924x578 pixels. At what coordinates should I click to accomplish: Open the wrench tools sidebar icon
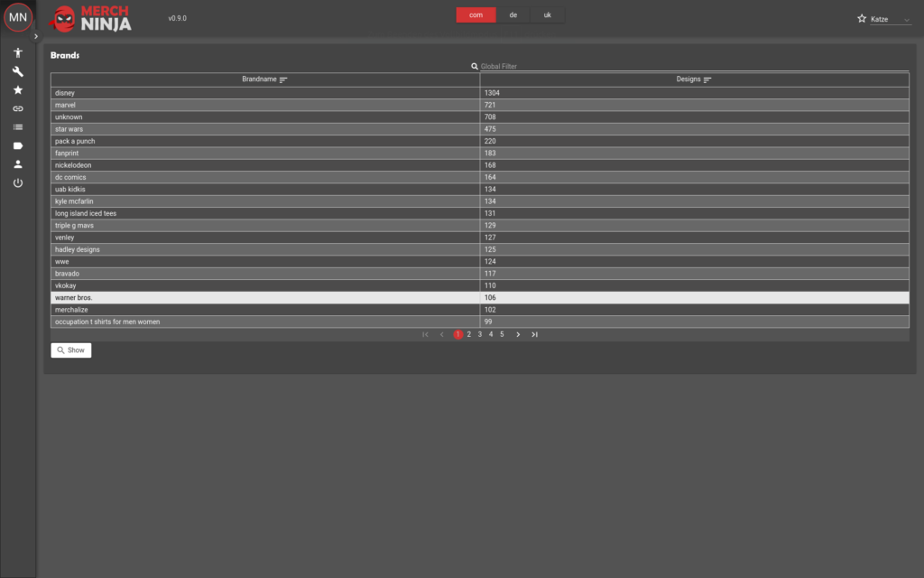[x=18, y=71]
